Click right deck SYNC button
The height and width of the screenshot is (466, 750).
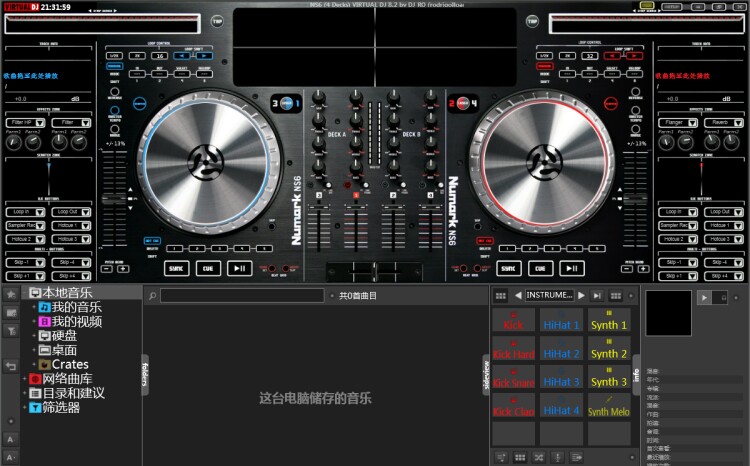pos(508,268)
